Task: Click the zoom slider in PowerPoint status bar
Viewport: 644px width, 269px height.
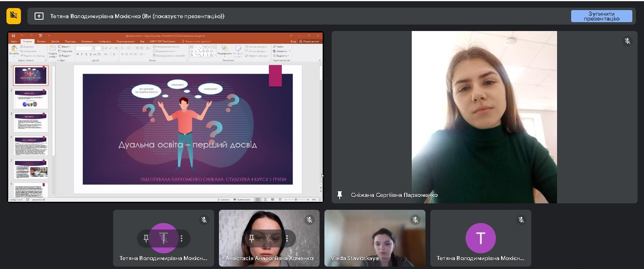Action: pos(296,200)
